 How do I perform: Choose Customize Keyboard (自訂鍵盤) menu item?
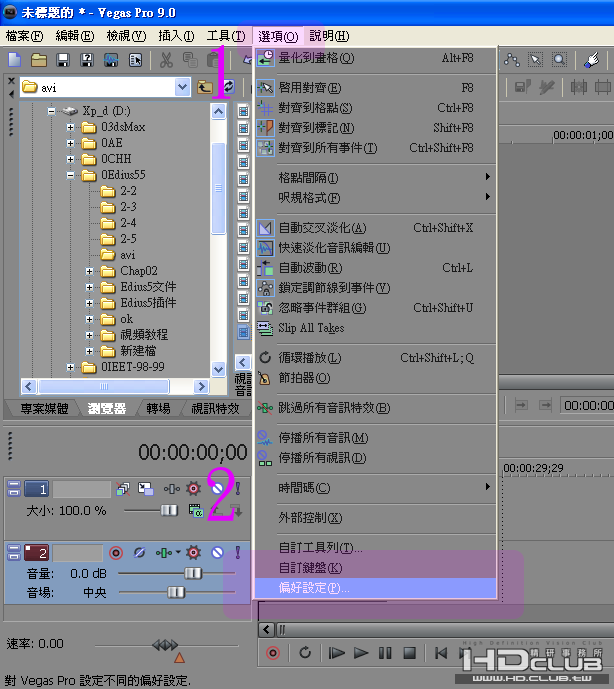click(x=376, y=568)
